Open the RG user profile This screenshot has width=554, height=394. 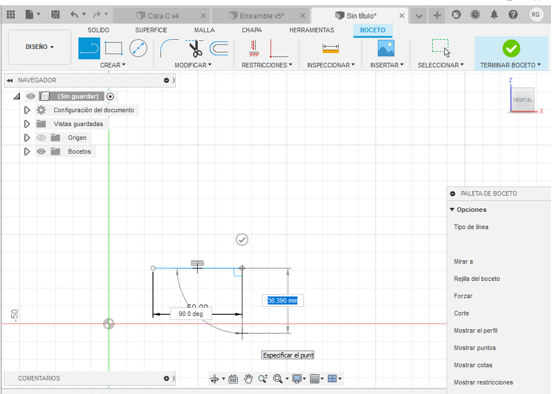(x=536, y=14)
